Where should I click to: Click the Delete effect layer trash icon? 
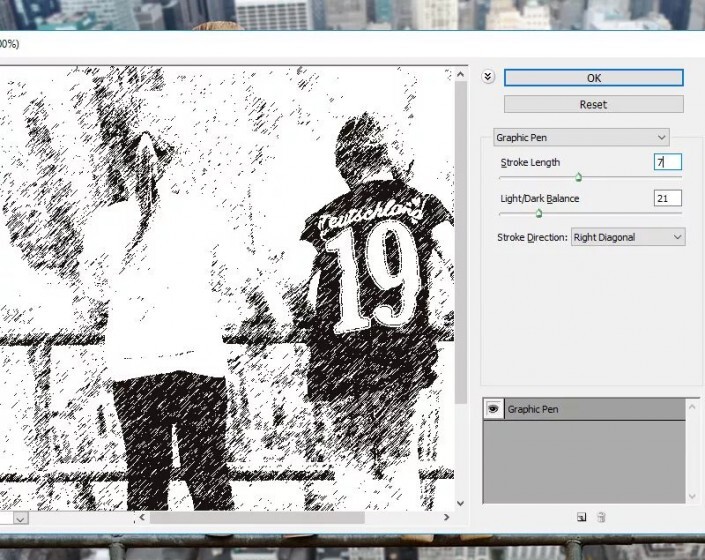coord(601,517)
